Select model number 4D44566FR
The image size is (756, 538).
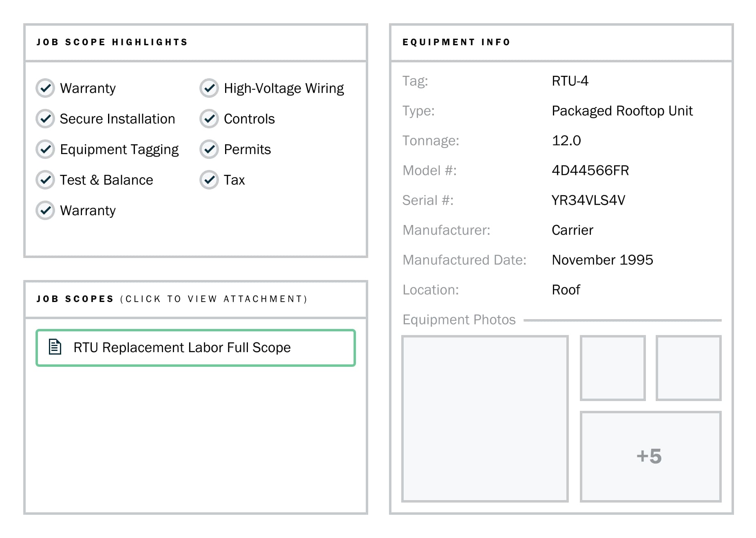(590, 170)
